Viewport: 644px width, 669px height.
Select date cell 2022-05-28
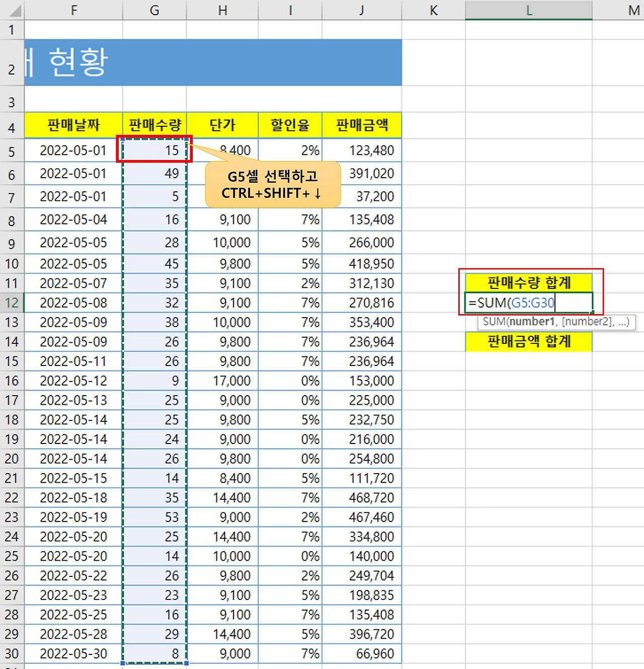click(73, 634)
